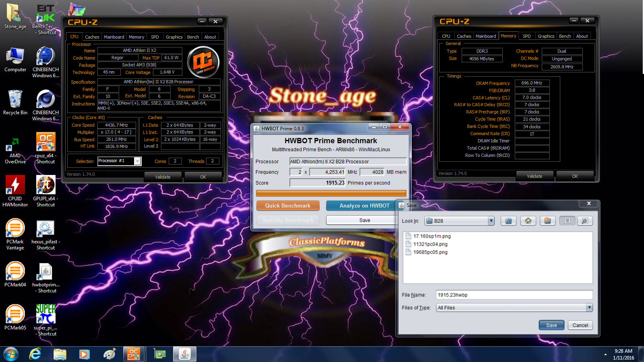644x362 pixels.
Task: Close the Save dialog
Action: (588, 204)
